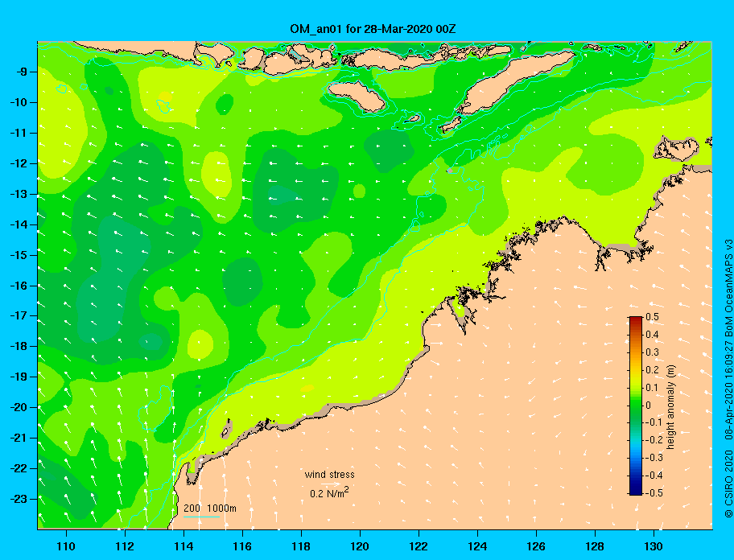Click longitude label 114 on bottom axis
This screenshot has width=734, height=560.
[x=183, y=546]
